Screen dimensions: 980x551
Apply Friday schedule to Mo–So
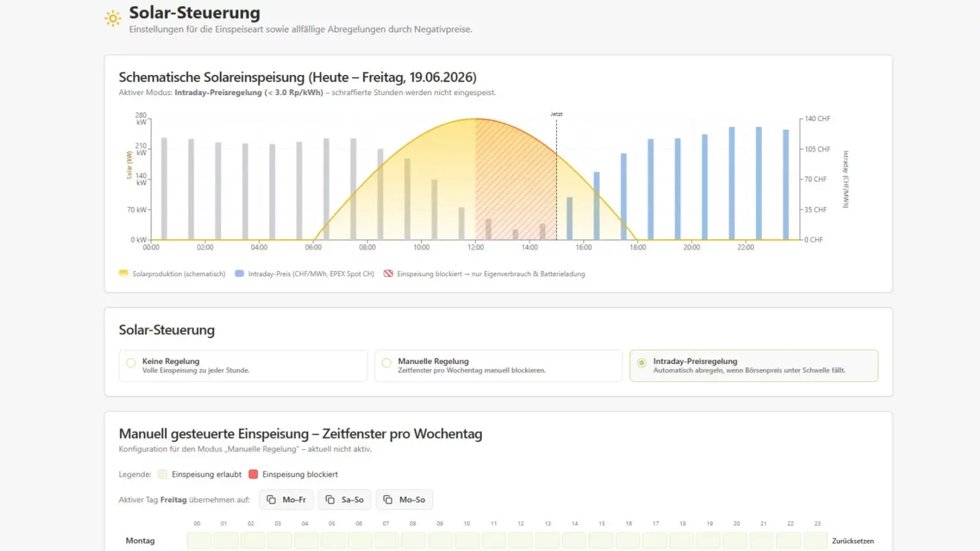[x=404, y=500]
